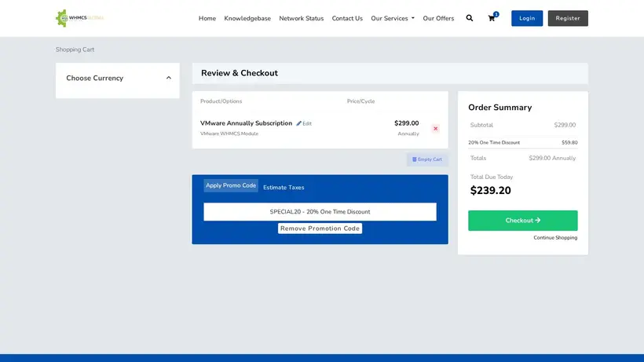Collapse the Choose Currency panel
The image size is (644, 362).
click(168, 78)
